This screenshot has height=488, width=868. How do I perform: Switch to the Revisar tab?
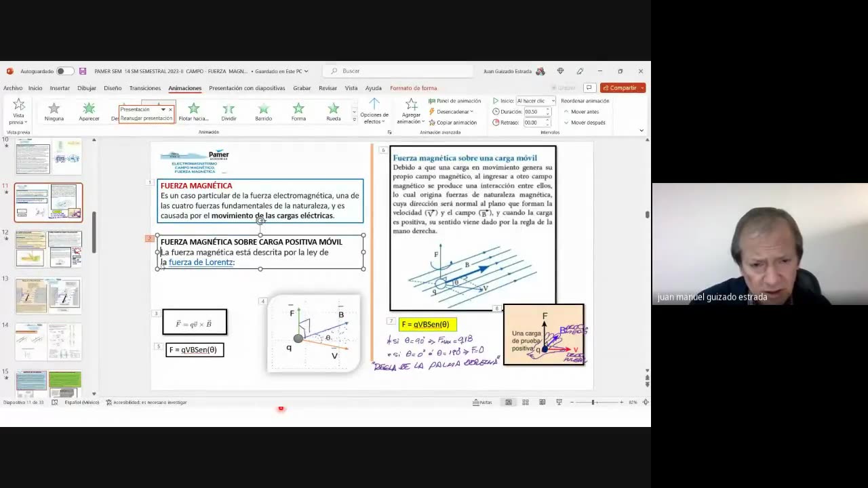click(x=328, y=88)
